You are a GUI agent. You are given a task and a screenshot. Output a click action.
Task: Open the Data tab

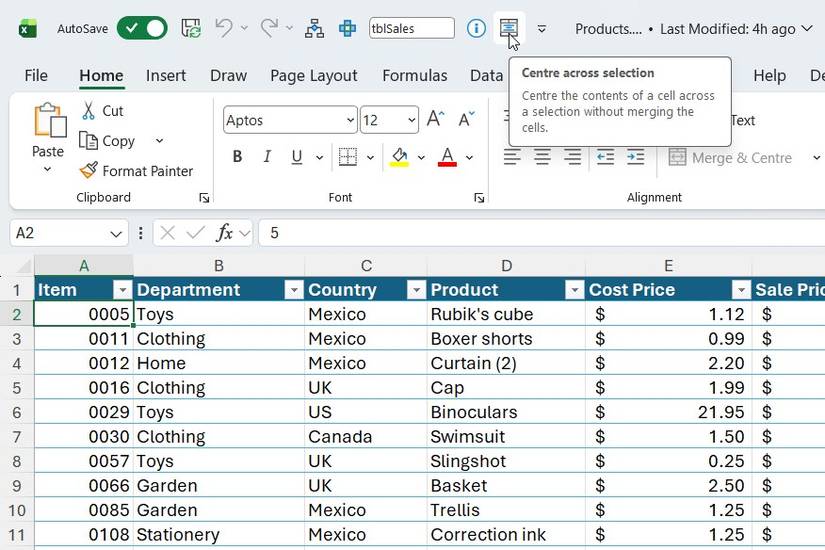(x=487, y=75)
